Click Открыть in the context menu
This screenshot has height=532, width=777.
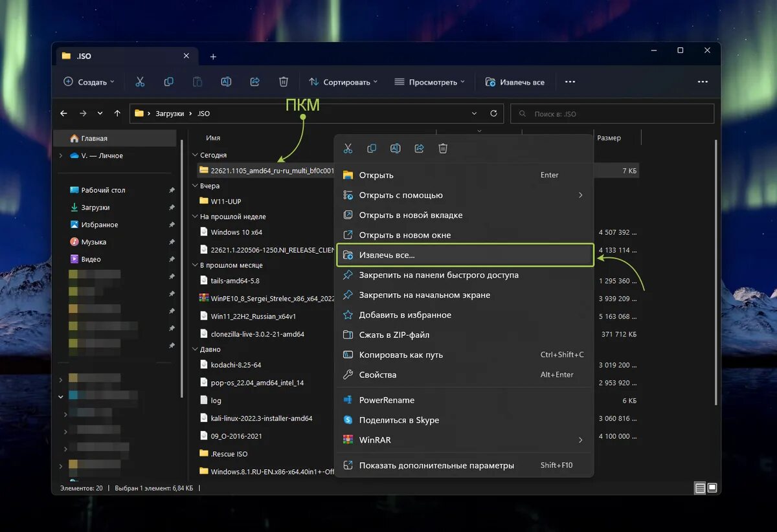coord(464,175)
